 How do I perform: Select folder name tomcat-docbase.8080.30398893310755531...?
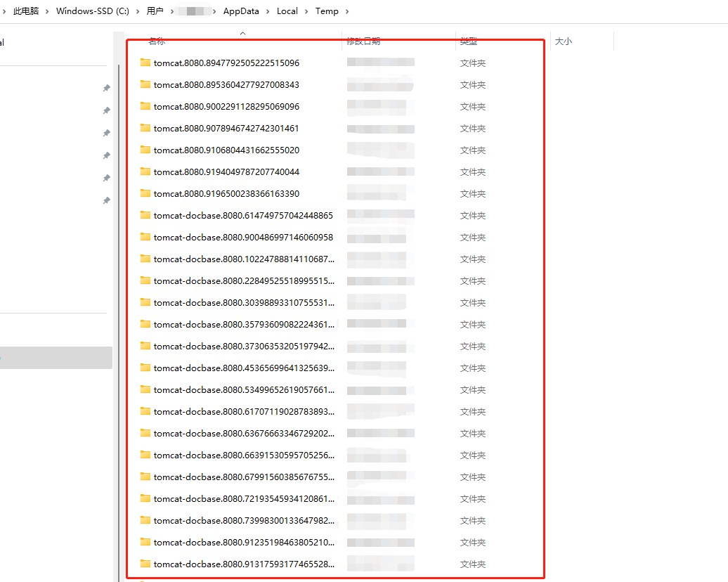(245, 303)
